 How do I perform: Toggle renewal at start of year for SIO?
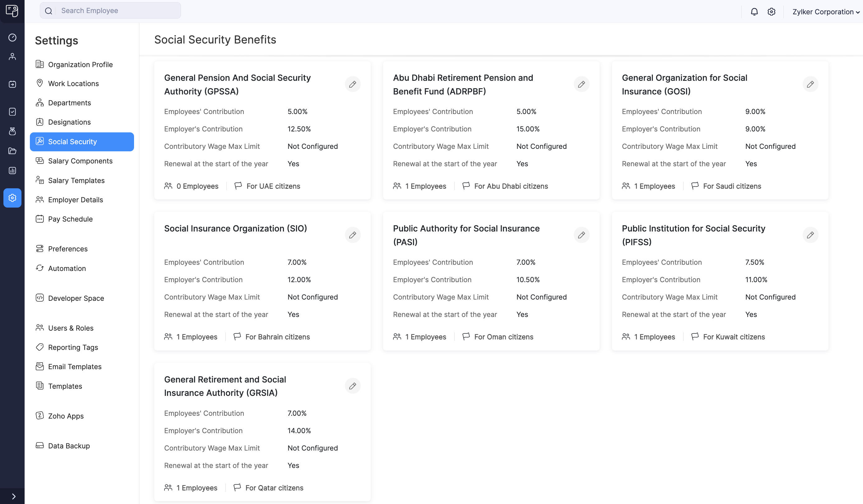353,235
